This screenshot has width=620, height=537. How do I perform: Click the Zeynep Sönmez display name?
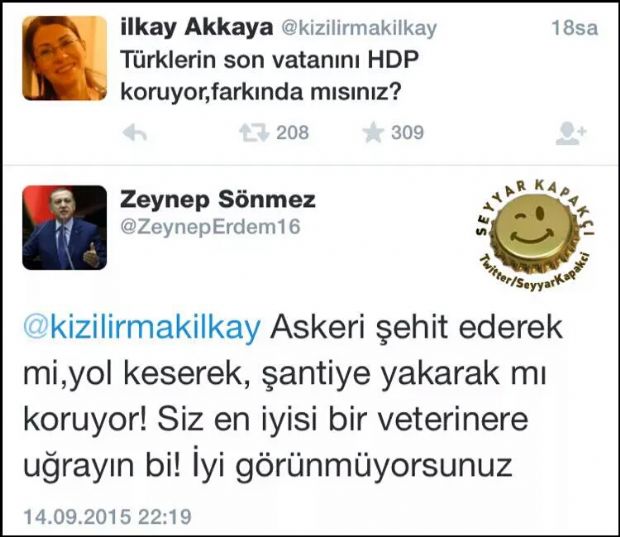pos(217,199)
